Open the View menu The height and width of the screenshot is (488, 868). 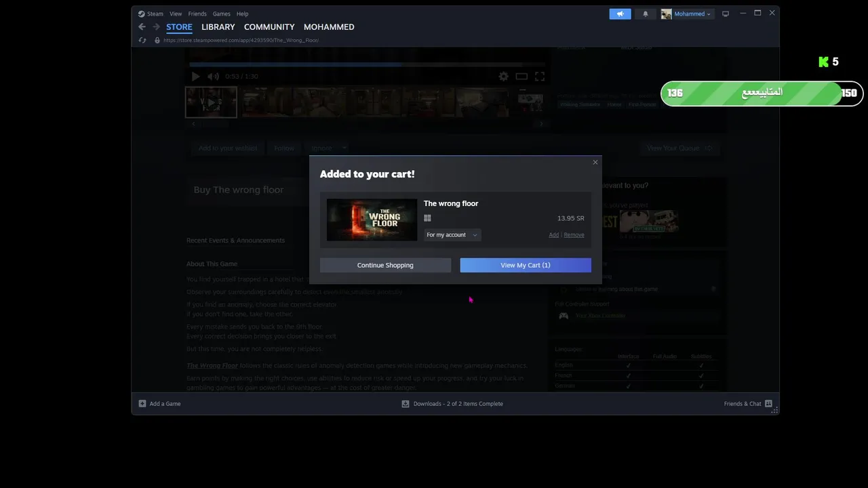(176, 14)
